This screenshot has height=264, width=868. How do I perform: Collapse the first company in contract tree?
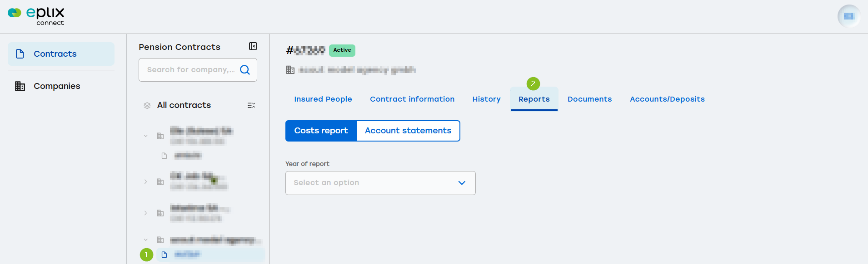(146, 136)
